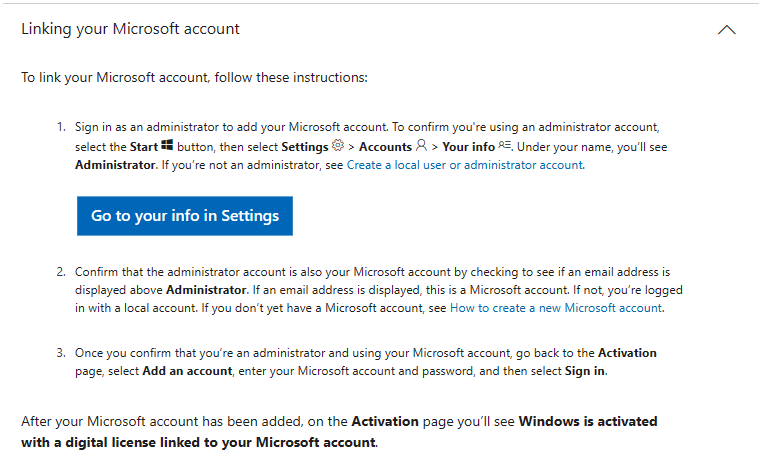The width and height of the screenshot is (764, 472).
Task: Click the bold 'Your info' text
Action: 468,147
